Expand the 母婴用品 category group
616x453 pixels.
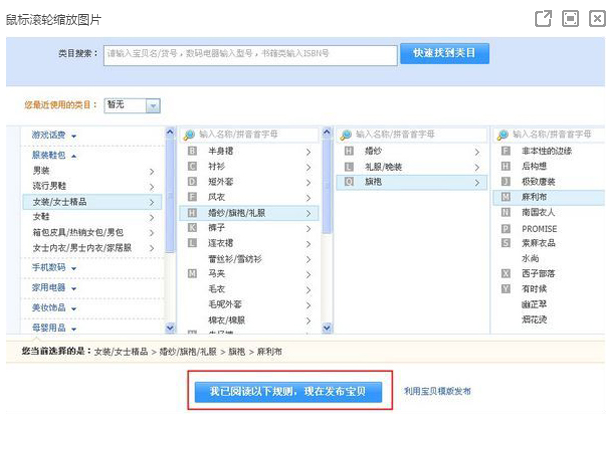[x=54, y=328]
